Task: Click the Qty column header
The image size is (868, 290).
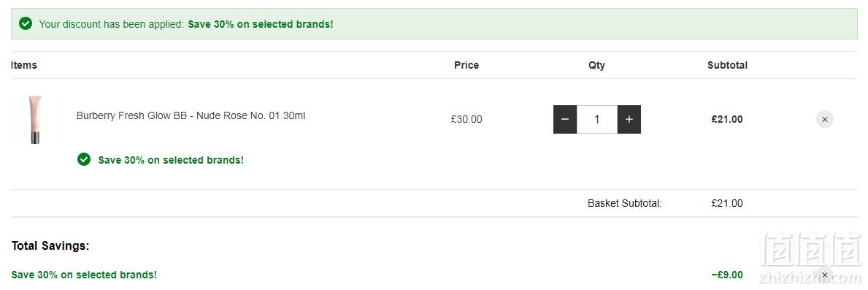Action: [x=596, y=65]
